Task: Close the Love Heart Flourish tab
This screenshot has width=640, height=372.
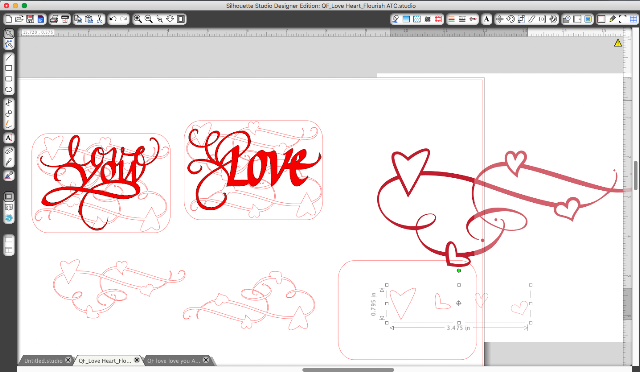Action: 137,360
